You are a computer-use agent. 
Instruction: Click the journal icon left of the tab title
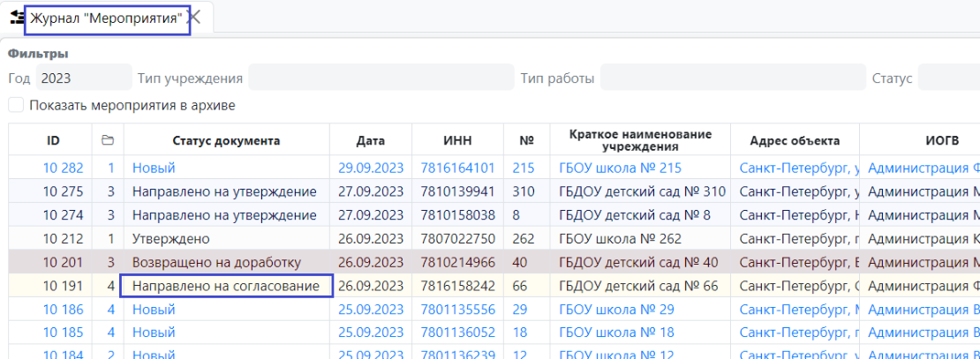(x=15, y=17)
